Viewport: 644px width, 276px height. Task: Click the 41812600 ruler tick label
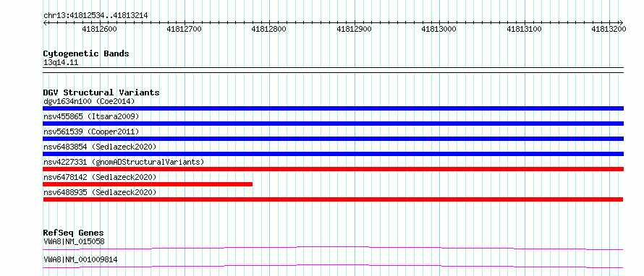(x=99, y=29)
